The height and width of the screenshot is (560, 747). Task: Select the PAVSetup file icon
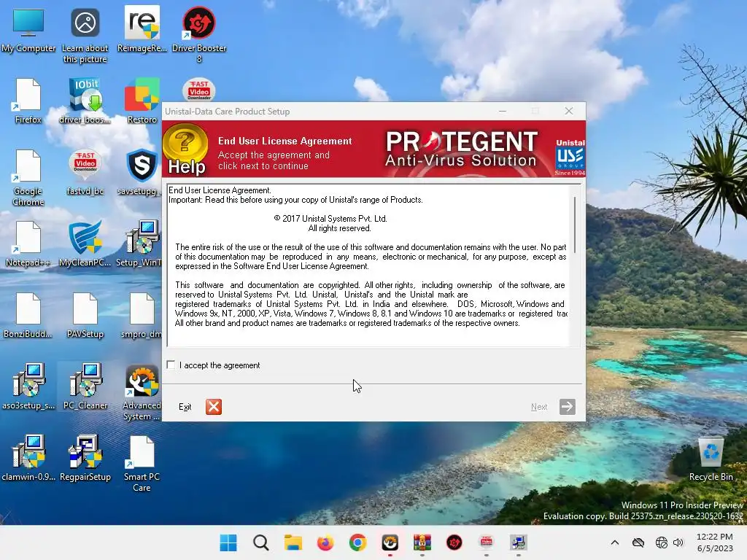(85, 316)
